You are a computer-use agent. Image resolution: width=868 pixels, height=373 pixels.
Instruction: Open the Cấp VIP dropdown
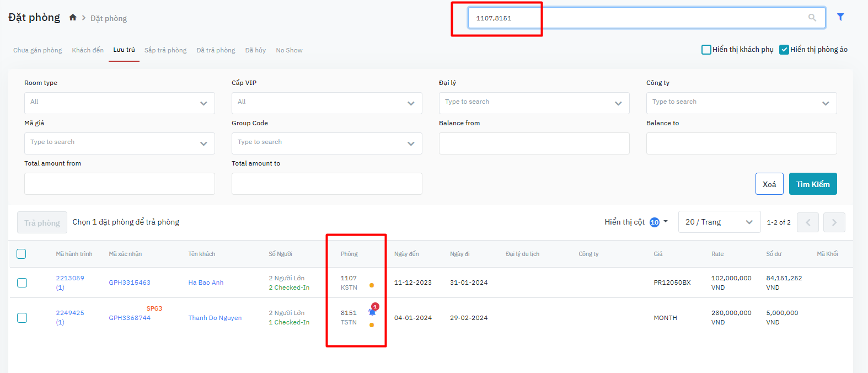pyautogui.click(x=326, y=103)
